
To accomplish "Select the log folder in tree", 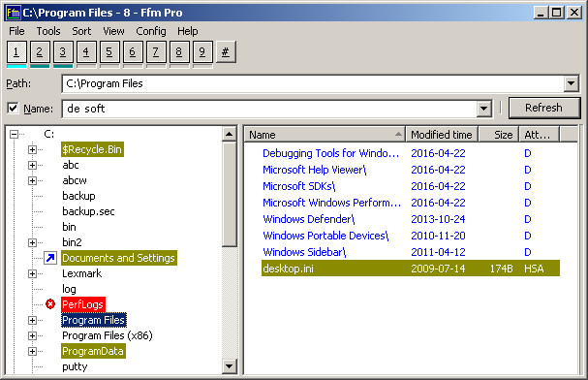I will [69, 289].
